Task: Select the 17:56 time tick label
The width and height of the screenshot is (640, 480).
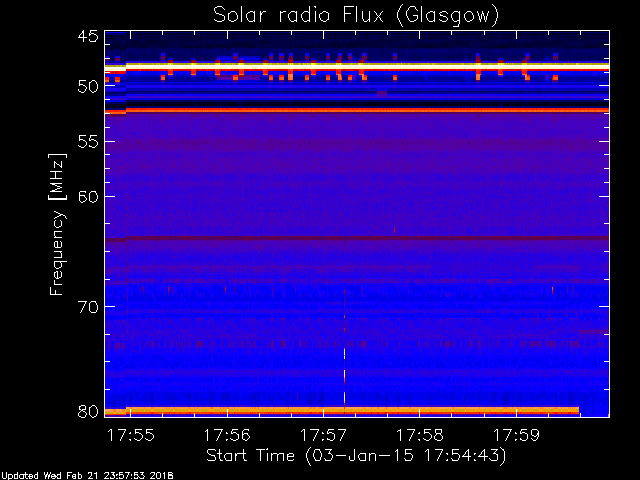Action: pos(227,435)
